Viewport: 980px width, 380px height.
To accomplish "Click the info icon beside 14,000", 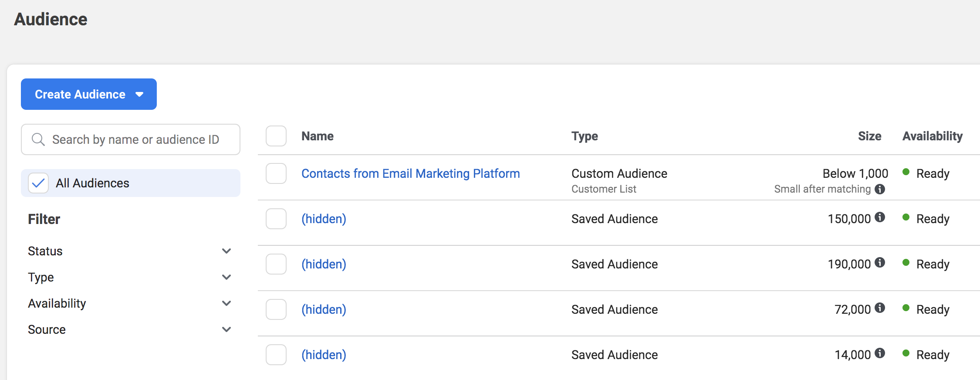I will (880, 353).
